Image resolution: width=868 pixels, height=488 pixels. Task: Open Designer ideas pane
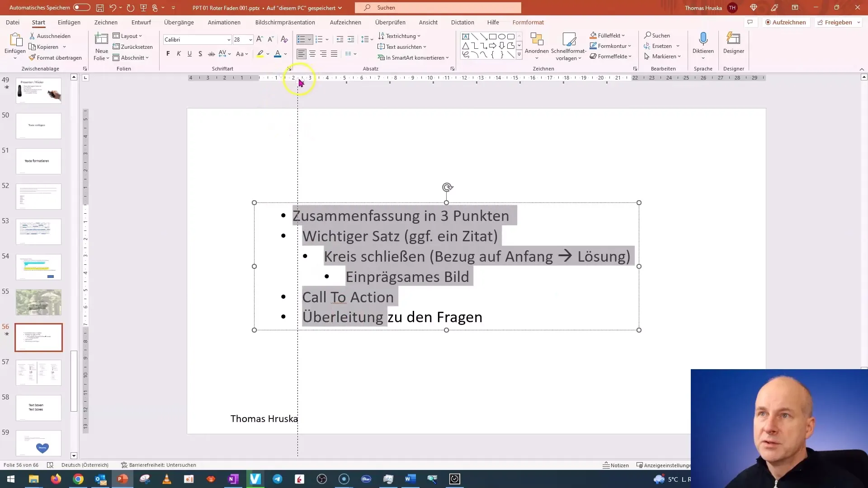pos(733,43)
